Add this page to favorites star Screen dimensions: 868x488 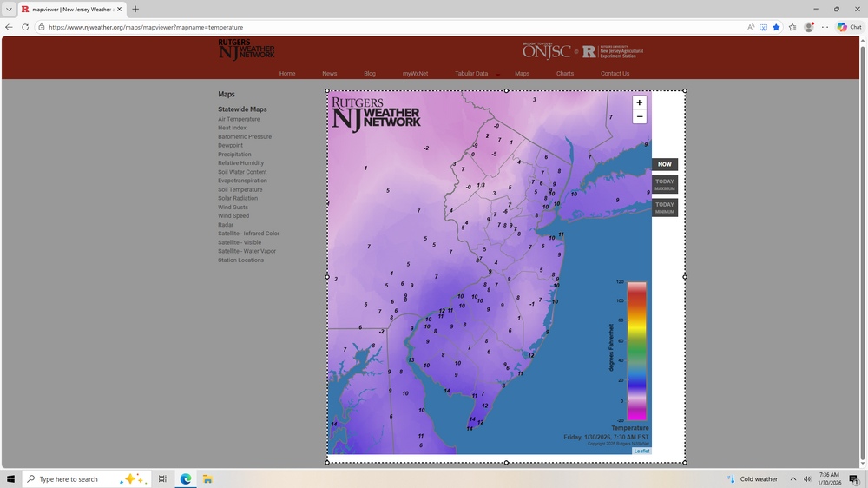pyautogui.click(x=776, y=27)
